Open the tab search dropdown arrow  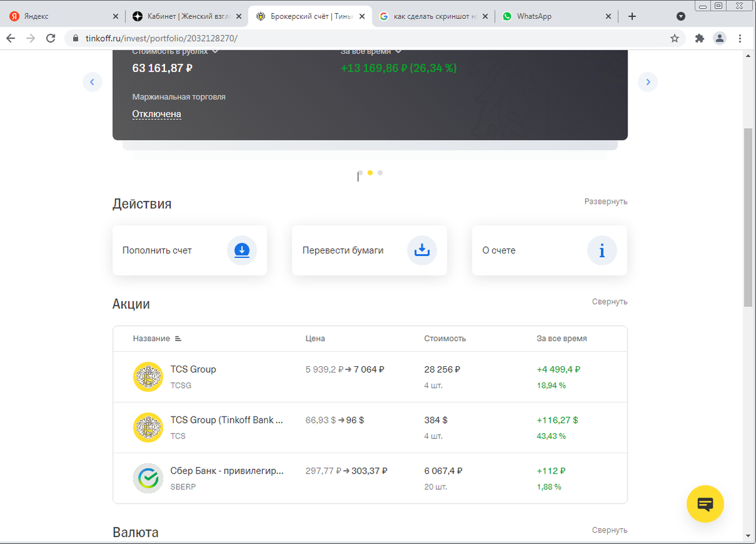(x=681, y=16)
